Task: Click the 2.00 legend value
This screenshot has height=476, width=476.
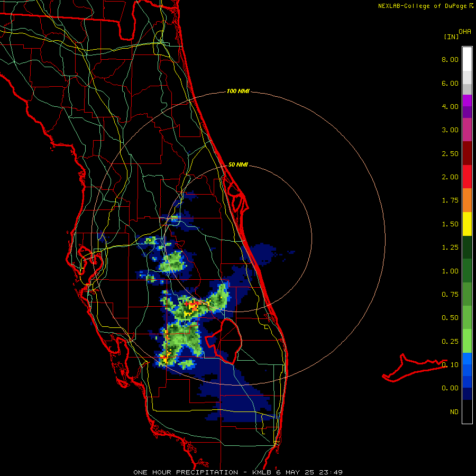Action: 450,177
